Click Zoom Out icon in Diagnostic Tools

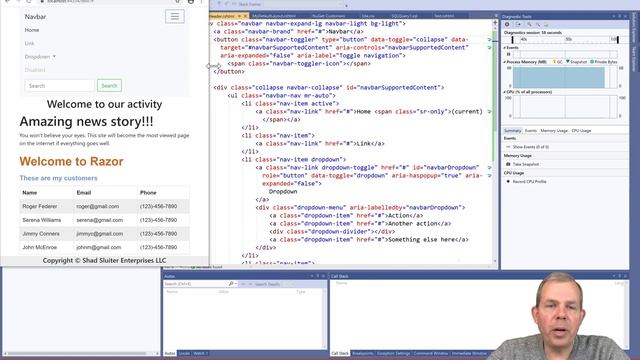click(x=538, y=25)
